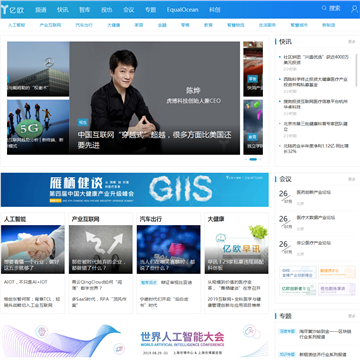360x360 pixels.
Task: Open the 会议 item in top navigation
Action: [x=129, y=10]
